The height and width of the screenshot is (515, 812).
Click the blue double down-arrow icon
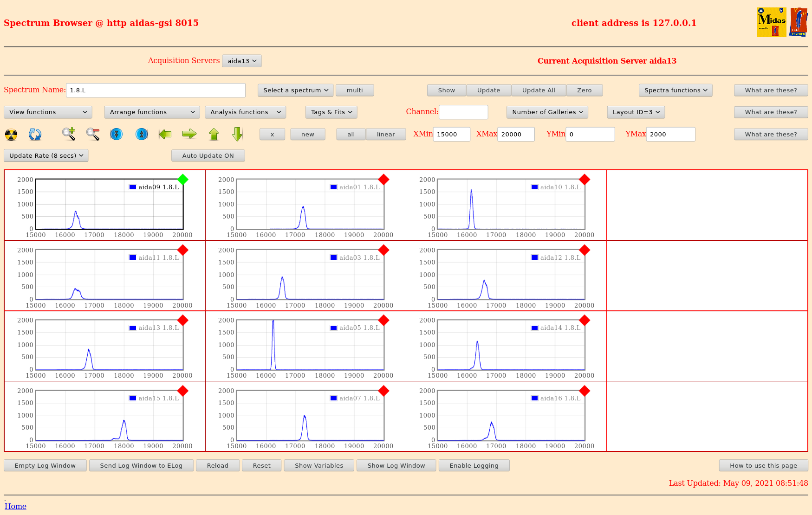tap(117, 135)
